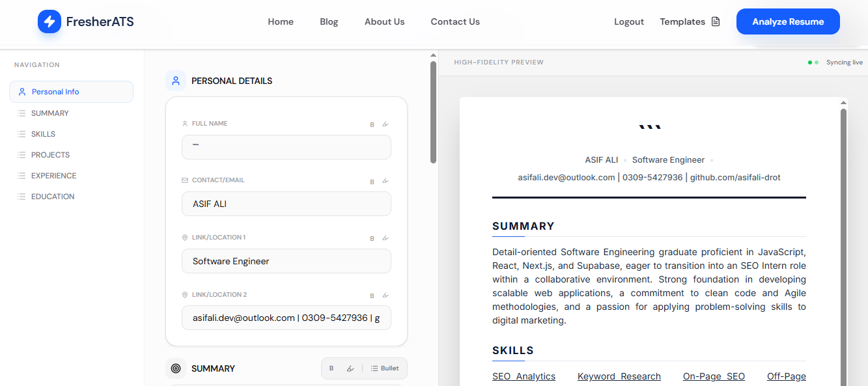This screenshot has width=868, height=386.
Task: Open the Contact Us page
Action: (455, 21)
